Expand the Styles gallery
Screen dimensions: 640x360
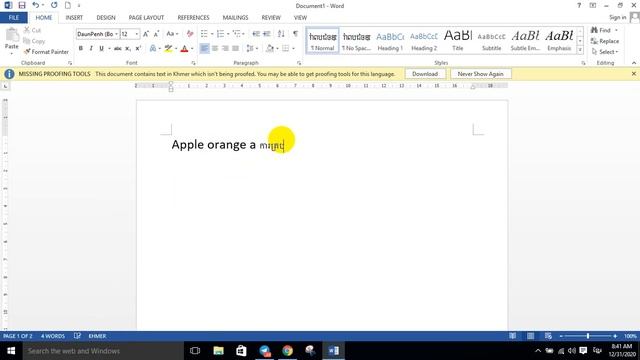[x=580, y=50]
